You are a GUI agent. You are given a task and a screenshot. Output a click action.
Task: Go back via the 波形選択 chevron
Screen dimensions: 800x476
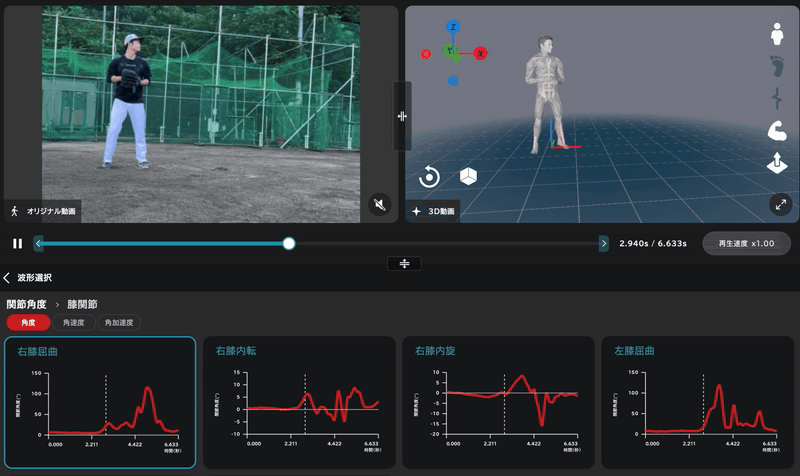7,278
